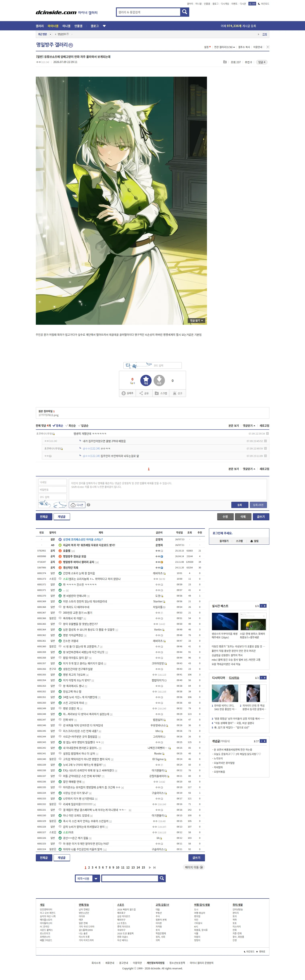Sort comments by 답글순
Viewport: 305px width, 980px height.
point(83,426)
